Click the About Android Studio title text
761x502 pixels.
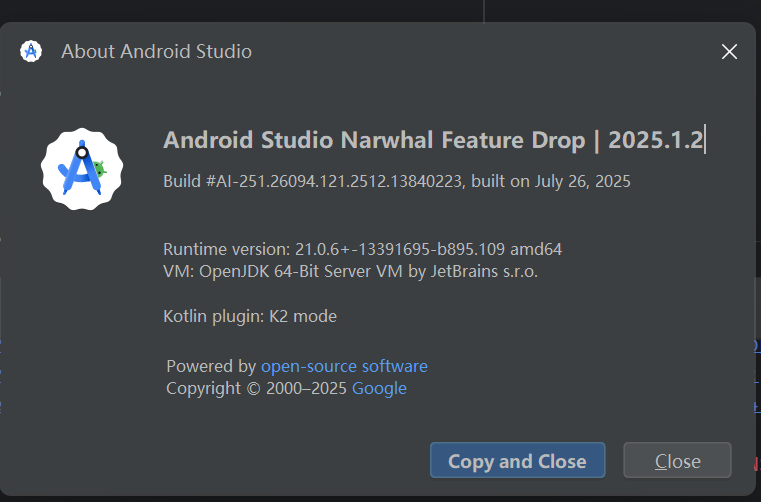point(156,51)
